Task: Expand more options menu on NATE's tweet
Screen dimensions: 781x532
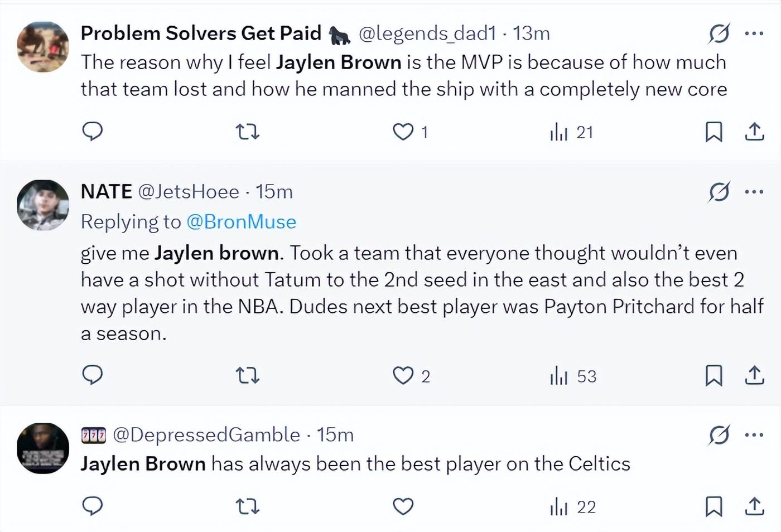Action: click(754, 192)
